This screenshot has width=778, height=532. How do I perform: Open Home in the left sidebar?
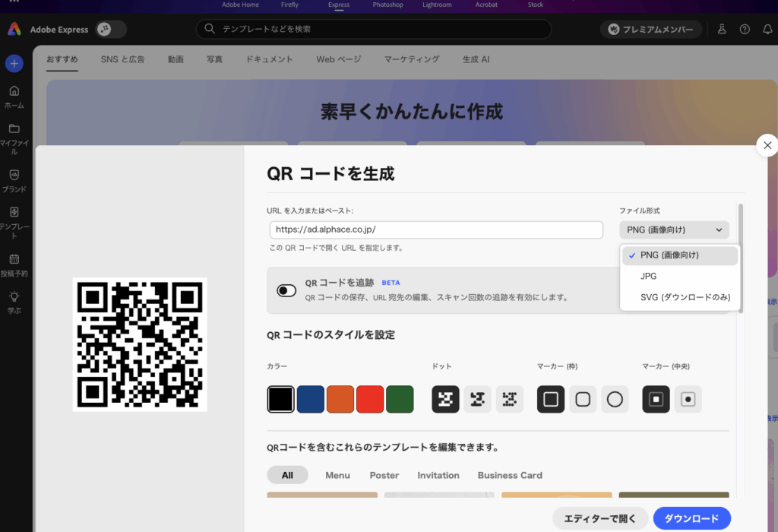click(14, 91)
